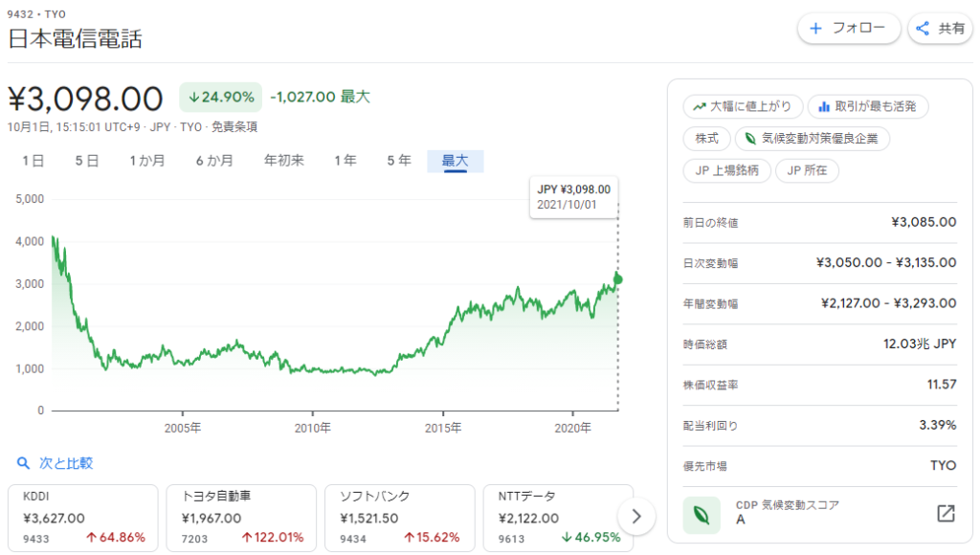Click the 株式 category chip
The width and height of the screenshot is (980, 555).
[x=706, y=139]
